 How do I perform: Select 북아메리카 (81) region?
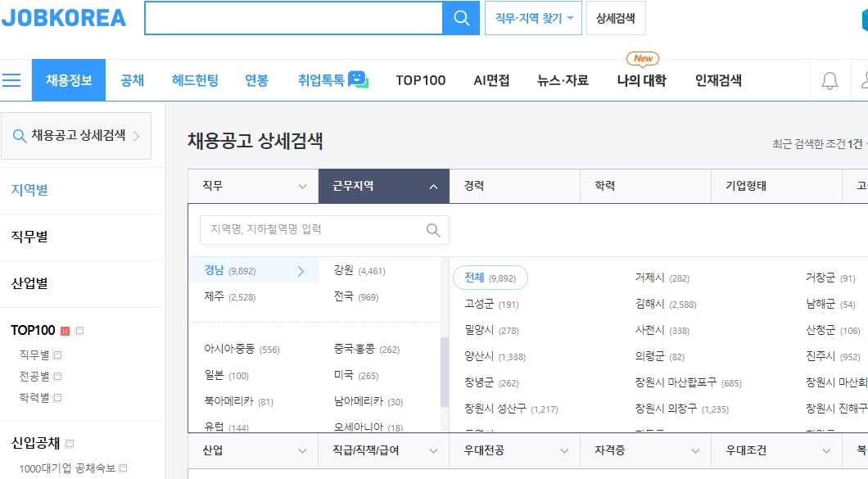238,401
